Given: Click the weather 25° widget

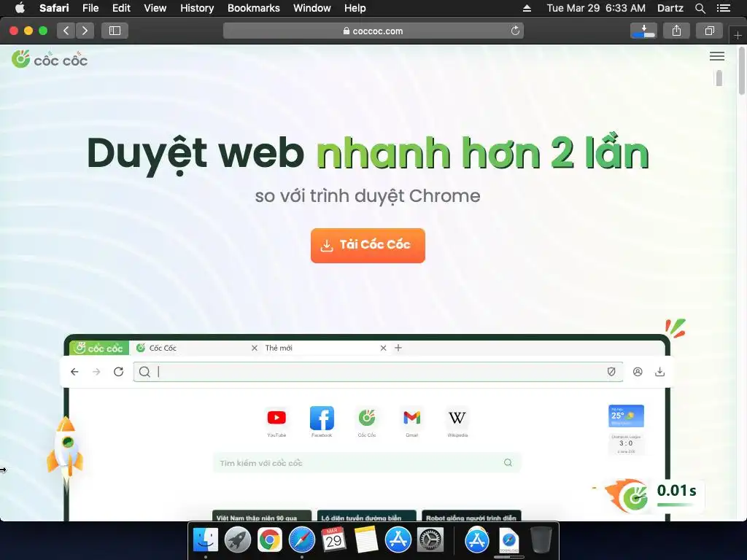Looking at the screenshot, I should tap(626, 416).
